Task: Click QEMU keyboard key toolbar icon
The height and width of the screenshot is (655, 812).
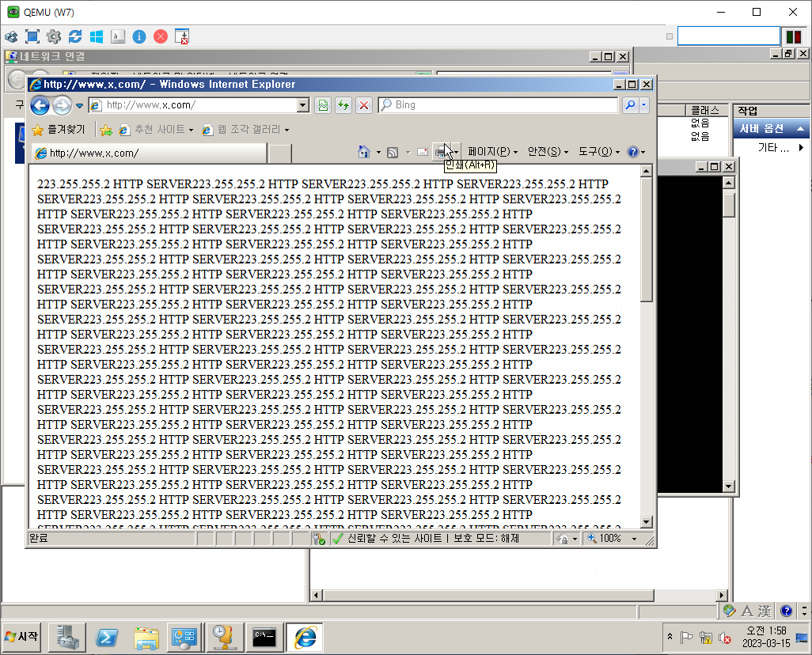Action: (118, 36)
